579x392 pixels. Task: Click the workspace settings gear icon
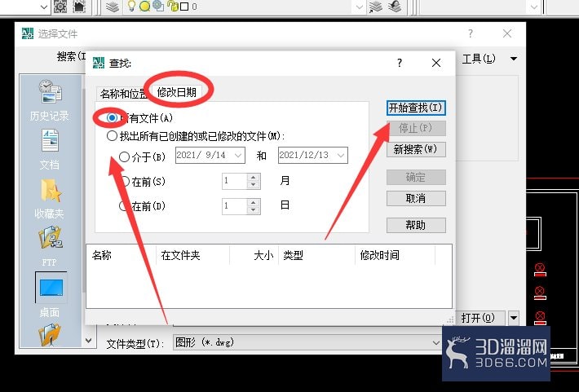point(60,7)
